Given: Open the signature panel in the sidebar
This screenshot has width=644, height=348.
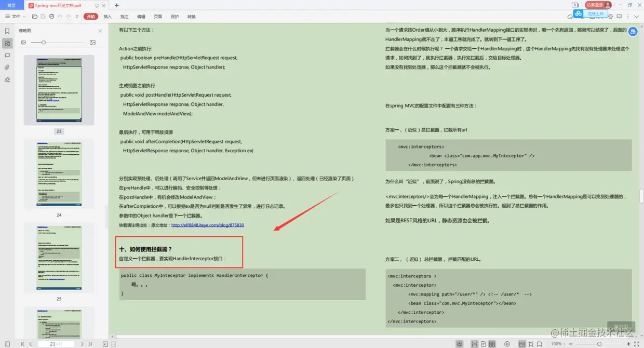Looking at the screenshot, I should [x=7, y=79].
